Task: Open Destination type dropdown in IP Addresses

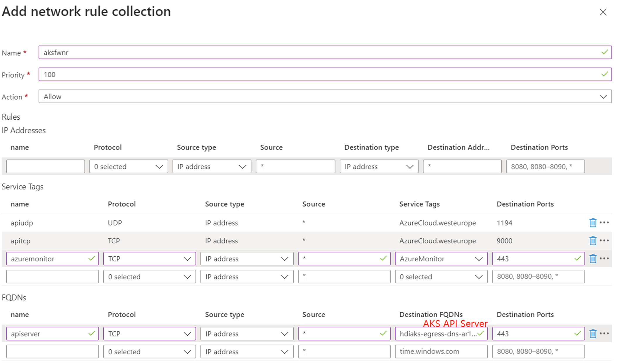Action: tap(379, 166)
